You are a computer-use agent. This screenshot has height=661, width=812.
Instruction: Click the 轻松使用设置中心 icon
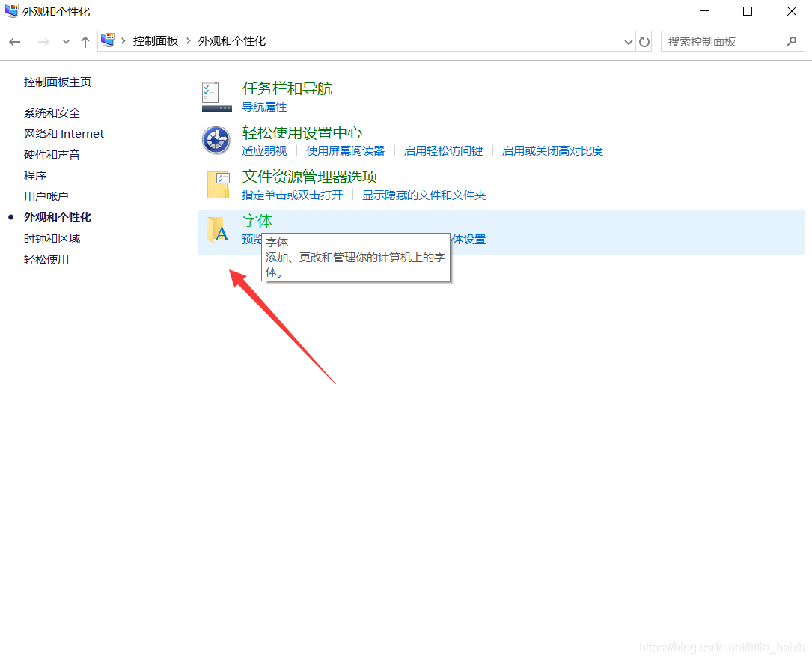[x=216, y=140]
